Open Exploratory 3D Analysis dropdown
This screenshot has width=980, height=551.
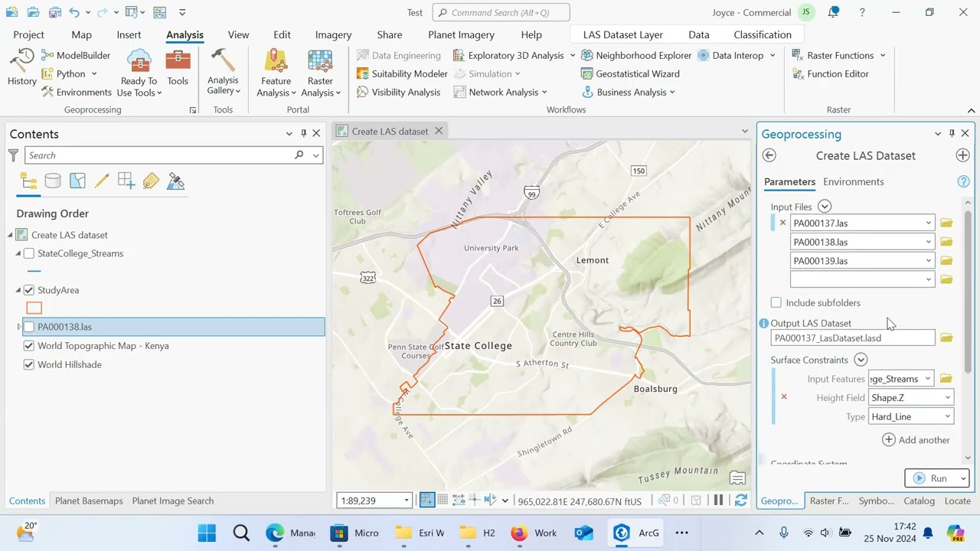(572, 55)
